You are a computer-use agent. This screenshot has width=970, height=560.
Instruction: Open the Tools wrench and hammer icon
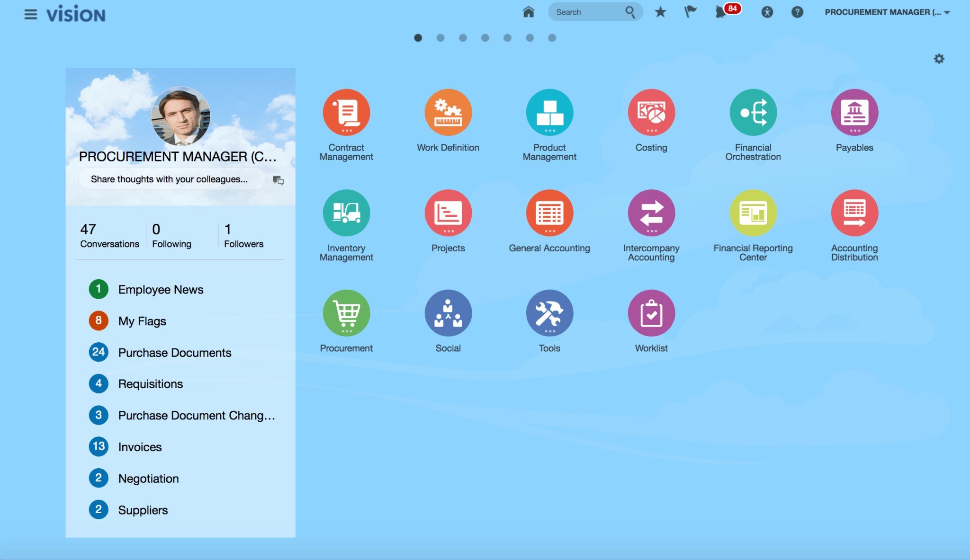pos(549,313)
